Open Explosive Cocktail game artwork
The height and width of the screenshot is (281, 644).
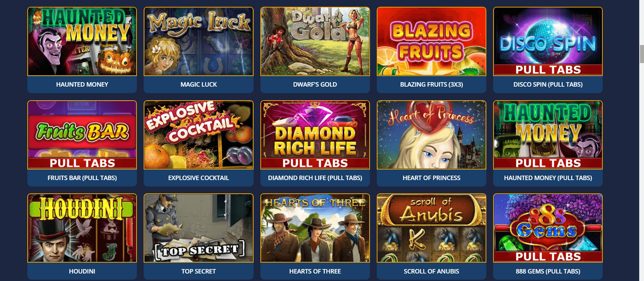(199, 135)
